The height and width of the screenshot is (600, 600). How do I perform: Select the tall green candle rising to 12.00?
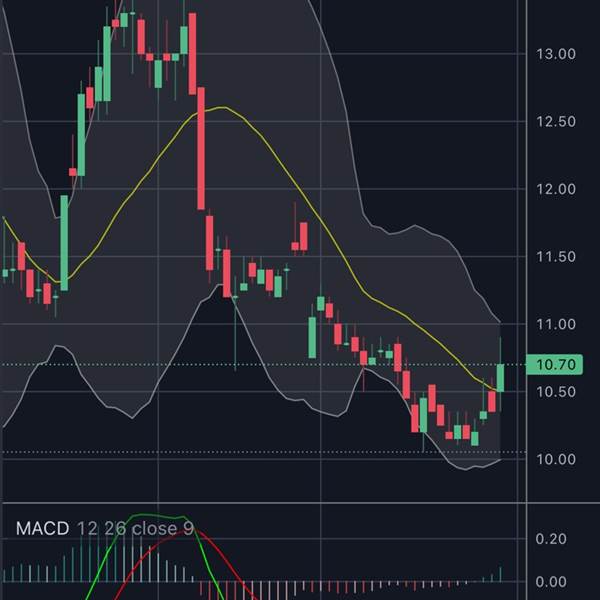point(64,243)
